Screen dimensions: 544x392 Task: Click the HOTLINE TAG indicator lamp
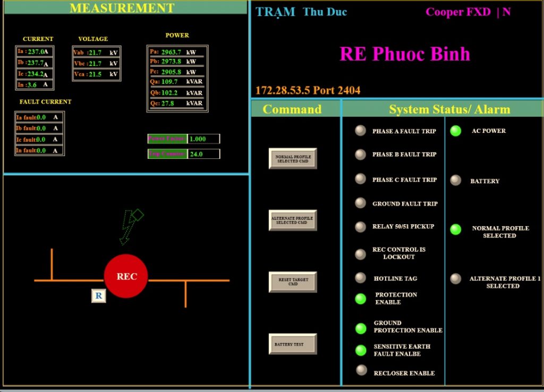tap(360, 278)
